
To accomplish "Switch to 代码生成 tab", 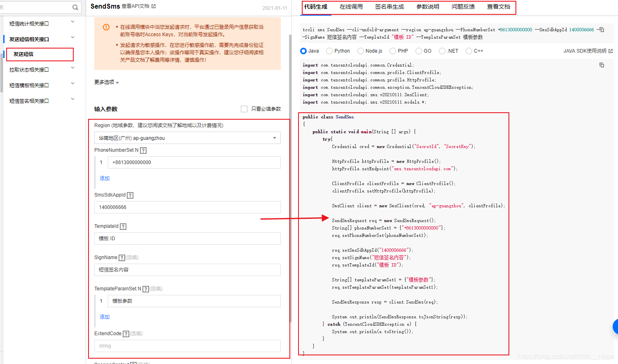I will pos(316,7).
